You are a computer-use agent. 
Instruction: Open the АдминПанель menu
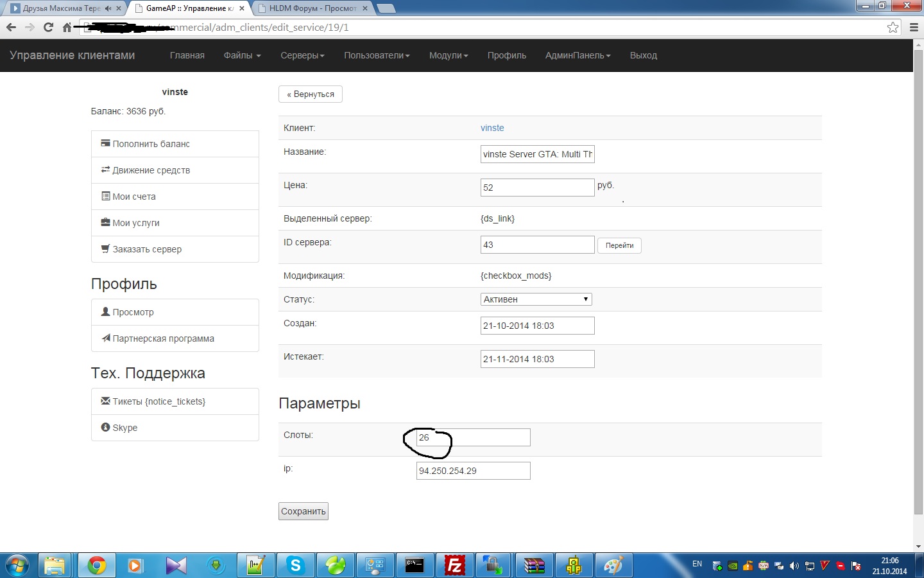[x=577, y=55]
